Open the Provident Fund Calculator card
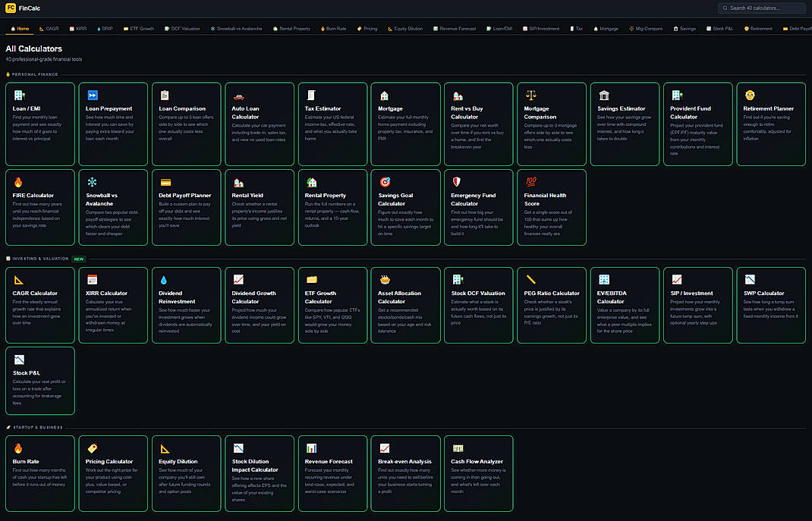 click(697, 124)
